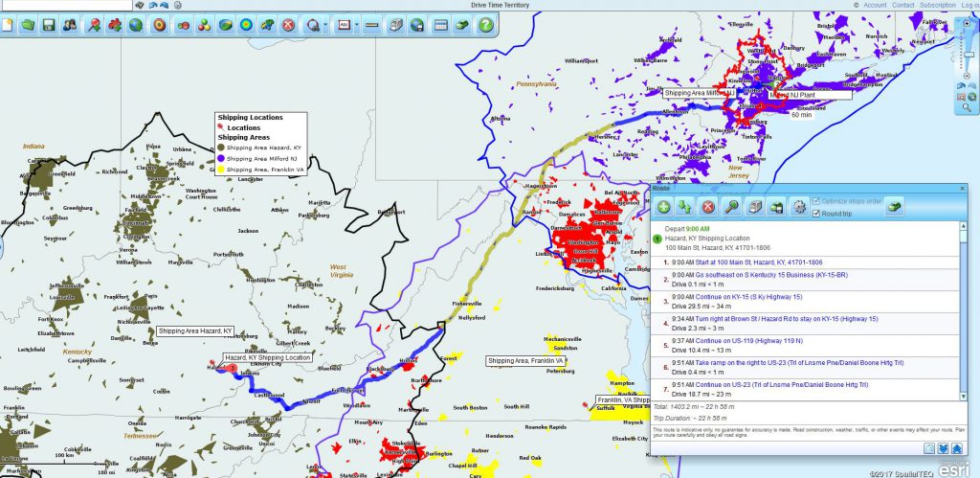Clear the route with the red X in Route panel
980x478 pixels.
[708, 207]
